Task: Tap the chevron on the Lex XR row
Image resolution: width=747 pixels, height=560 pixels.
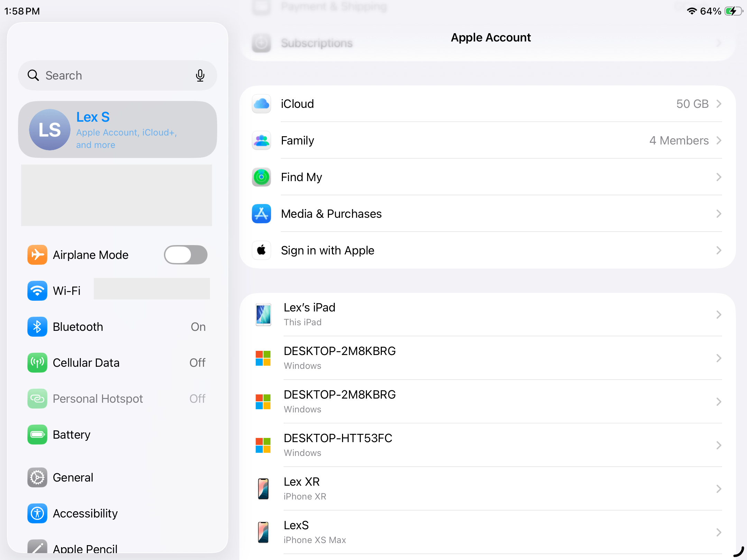Action: (719, 489)
